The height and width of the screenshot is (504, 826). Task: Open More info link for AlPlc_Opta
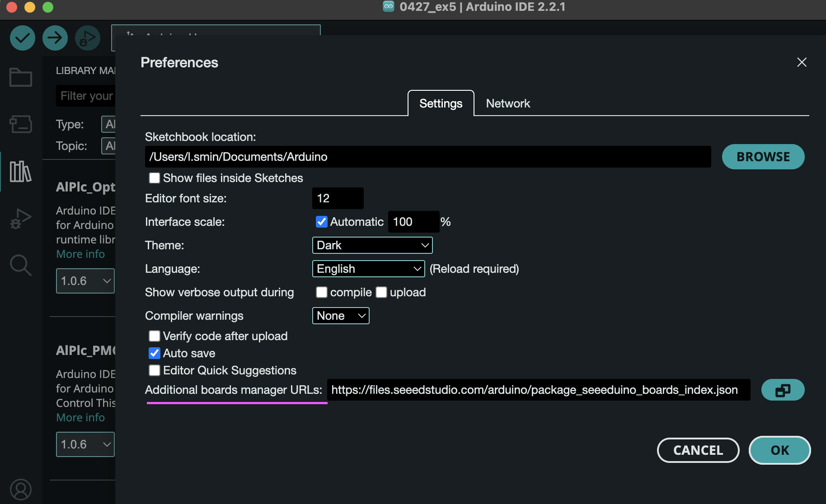pyautogui.click(x=80, y=254)
